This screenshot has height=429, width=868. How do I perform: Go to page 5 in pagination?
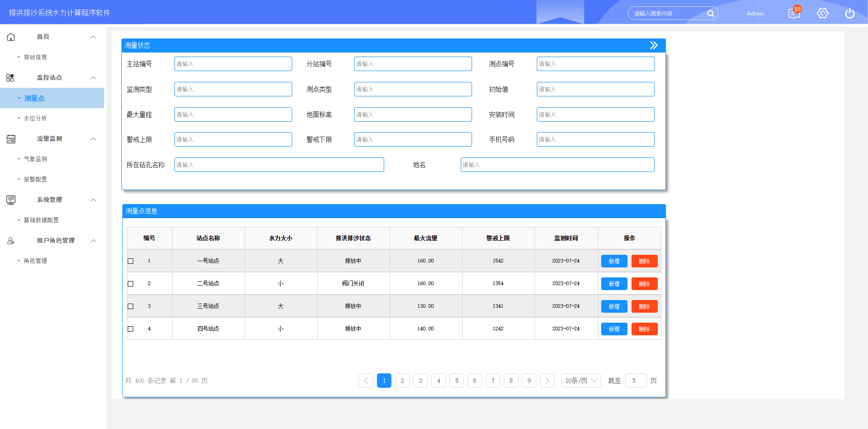pyautogui.click(x=457, y=381)
